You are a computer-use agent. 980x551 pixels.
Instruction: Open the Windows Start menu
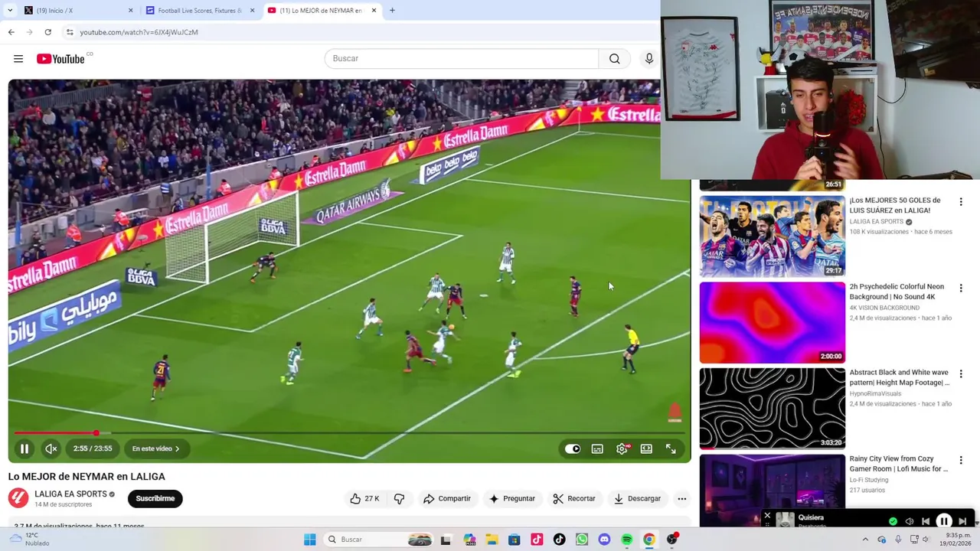coord(309,540)
